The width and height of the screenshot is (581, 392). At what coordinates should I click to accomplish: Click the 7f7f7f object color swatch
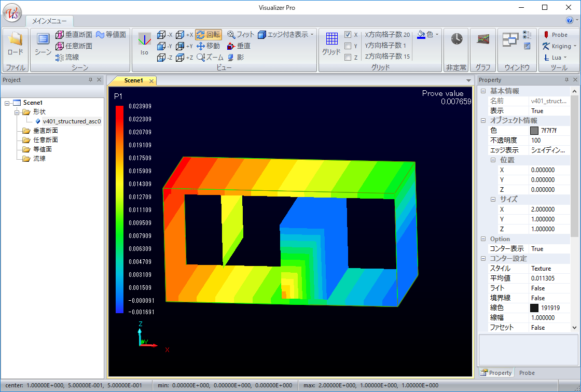tap(534, 131)
